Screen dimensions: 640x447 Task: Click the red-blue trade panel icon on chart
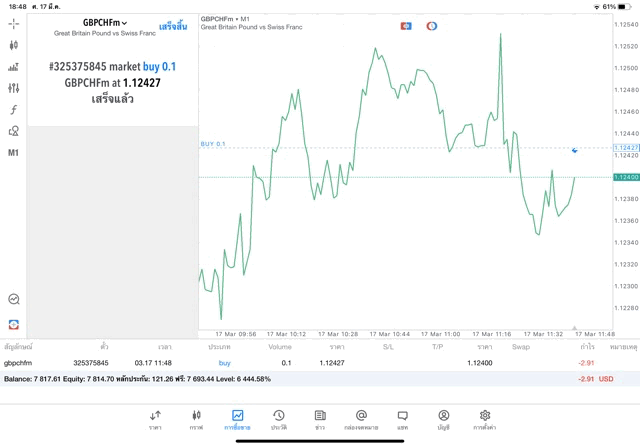(406, 26)
